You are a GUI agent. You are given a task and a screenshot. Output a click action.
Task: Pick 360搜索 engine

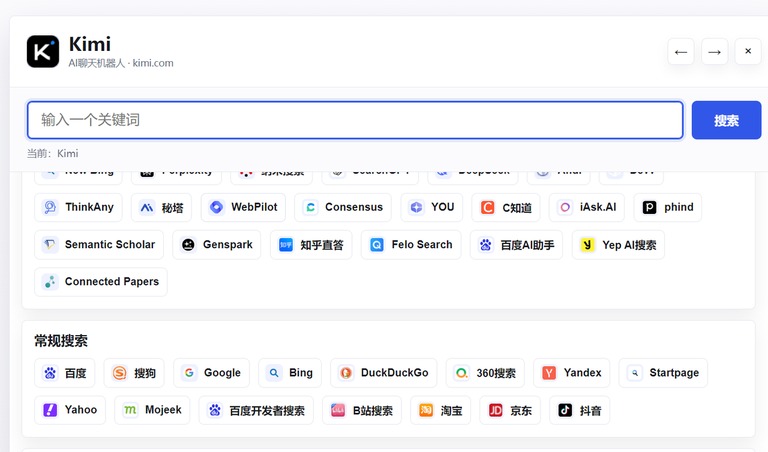(x=485, y=373)
